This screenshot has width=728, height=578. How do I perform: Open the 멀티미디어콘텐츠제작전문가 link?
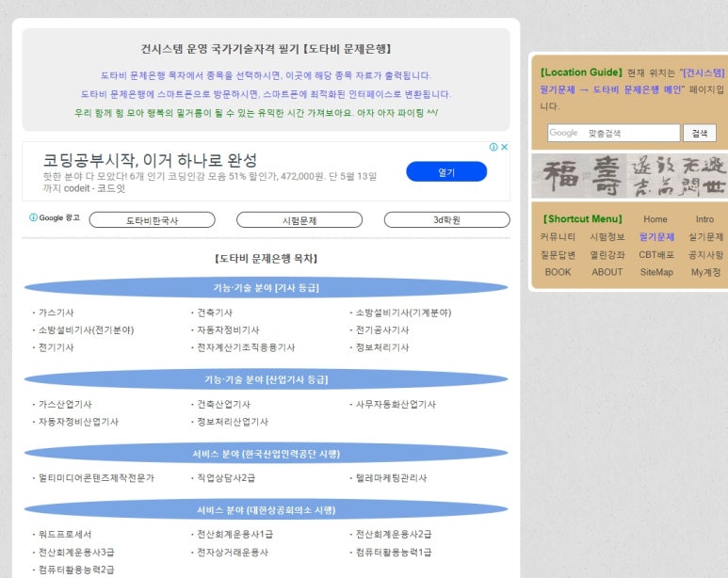96,477
